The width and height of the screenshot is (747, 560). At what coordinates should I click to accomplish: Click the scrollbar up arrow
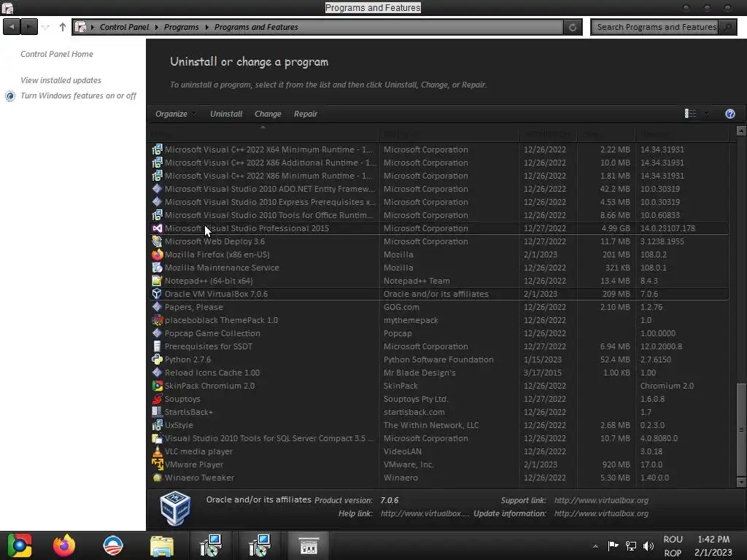click(741, 130)
